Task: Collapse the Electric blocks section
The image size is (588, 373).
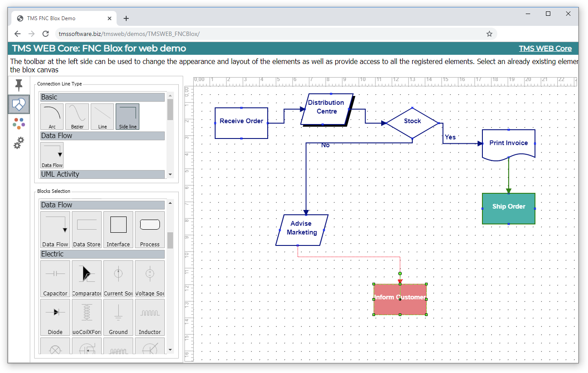Action: (x=102, y=254)
